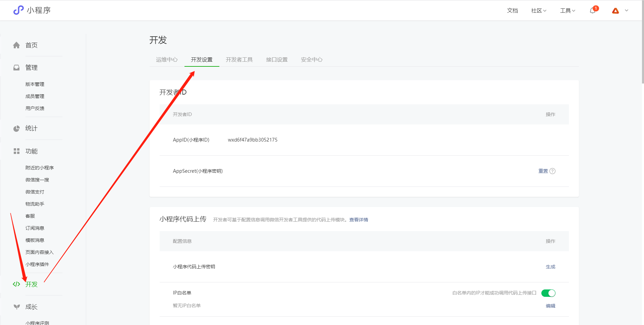Viewport: 644px width, 325px height.
Task: Open 文档 in the top navigation
Action: pos(512,11)
